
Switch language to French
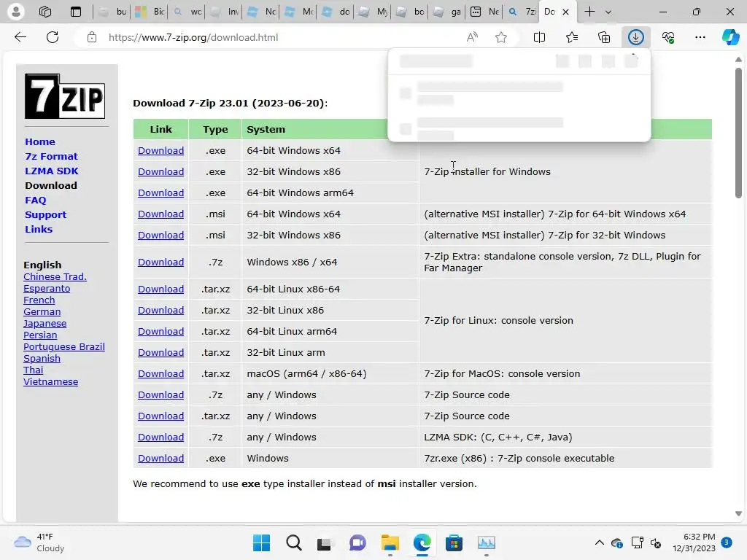[x=39, y=300]
